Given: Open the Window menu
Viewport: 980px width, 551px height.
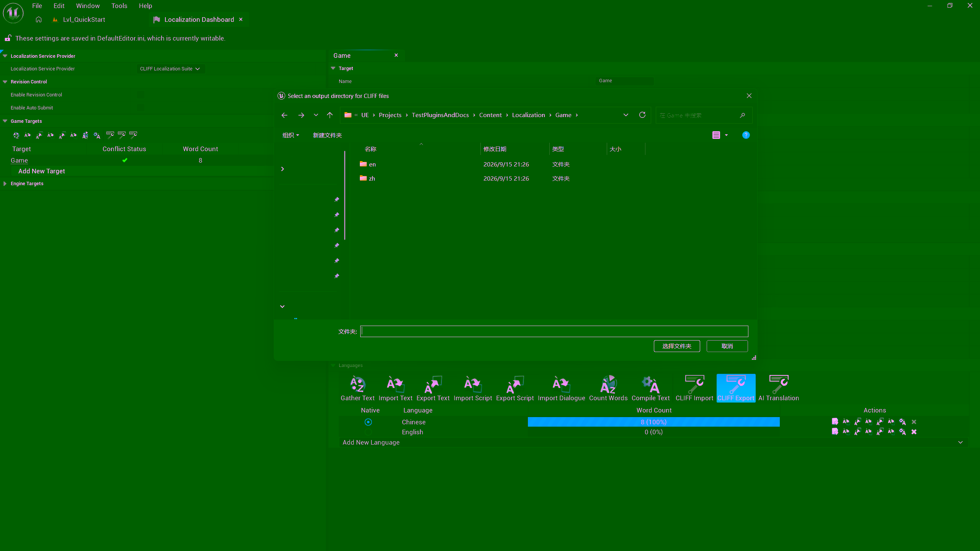Looking at the screenshot, I should coord(88,6).
